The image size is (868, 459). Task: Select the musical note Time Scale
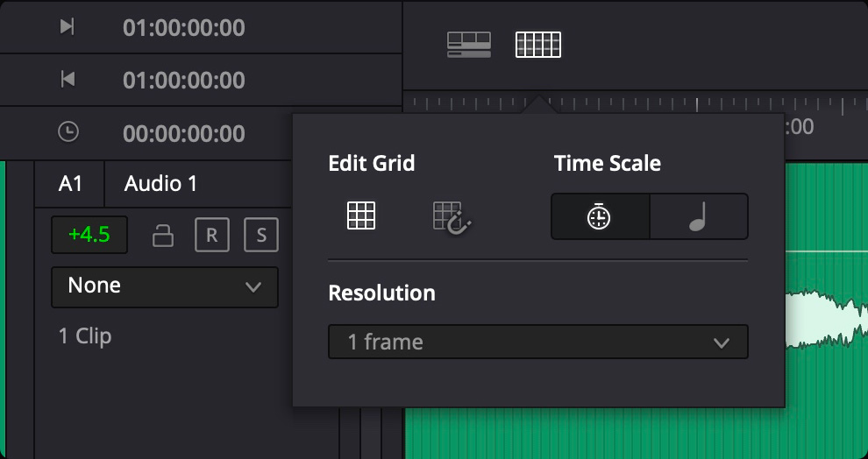click(698, 216)
